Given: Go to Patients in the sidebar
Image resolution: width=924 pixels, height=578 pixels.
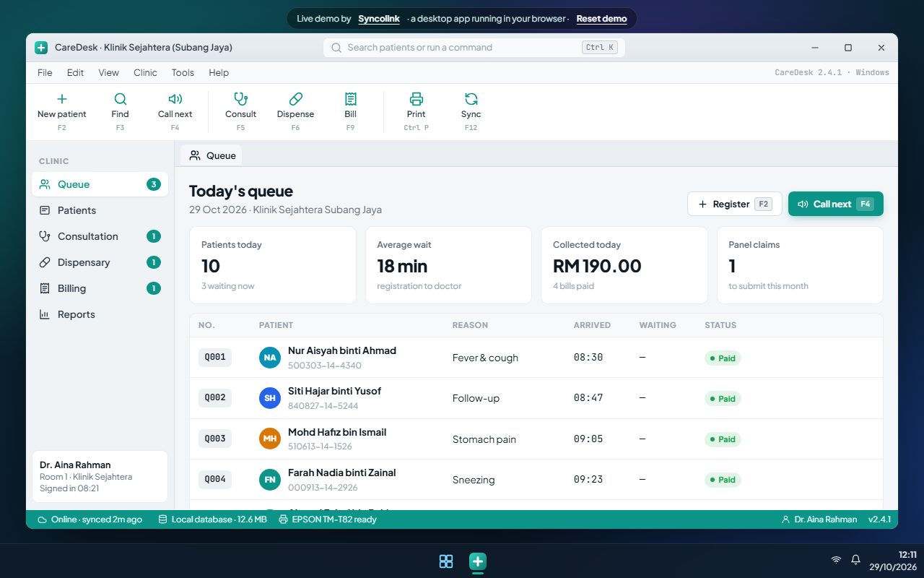Looking at the screenshot, I should point(100,210).
